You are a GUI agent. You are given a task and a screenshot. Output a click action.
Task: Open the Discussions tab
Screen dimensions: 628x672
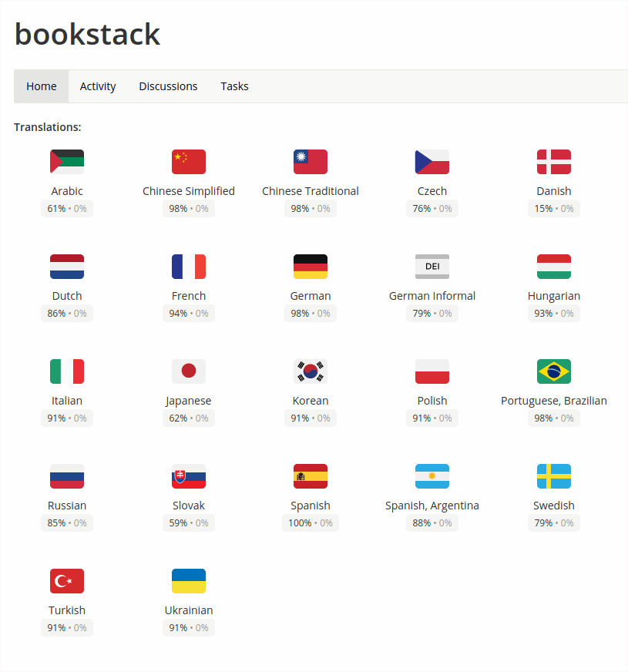tap(168, 86)
